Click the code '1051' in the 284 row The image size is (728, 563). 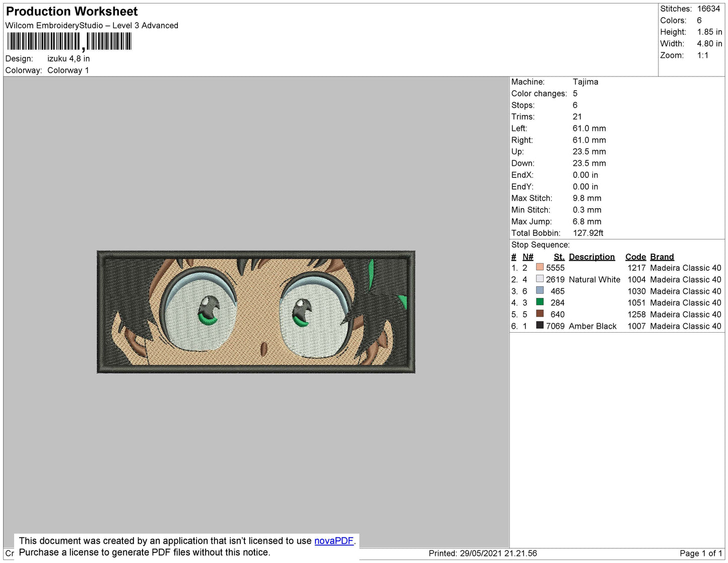[x=636, y=302]
